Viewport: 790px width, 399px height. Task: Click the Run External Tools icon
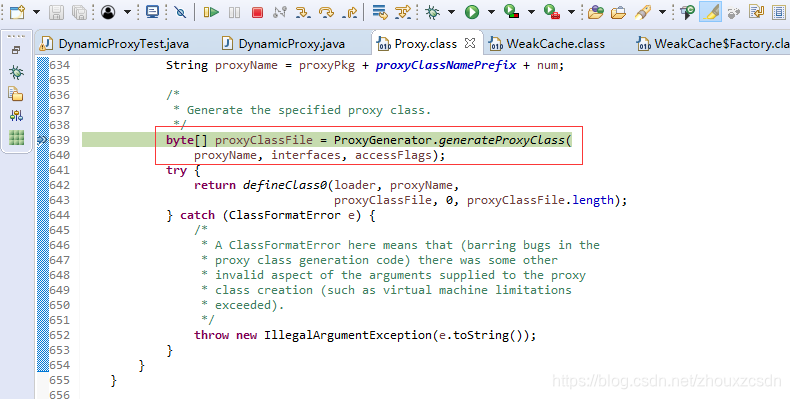[552, 12]
